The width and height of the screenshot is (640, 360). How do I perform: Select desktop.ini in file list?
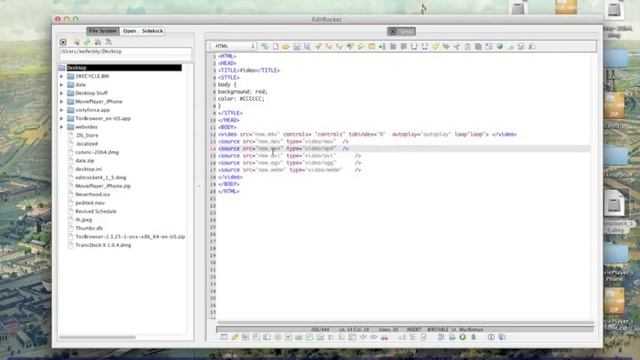click(x=89, y=169)
